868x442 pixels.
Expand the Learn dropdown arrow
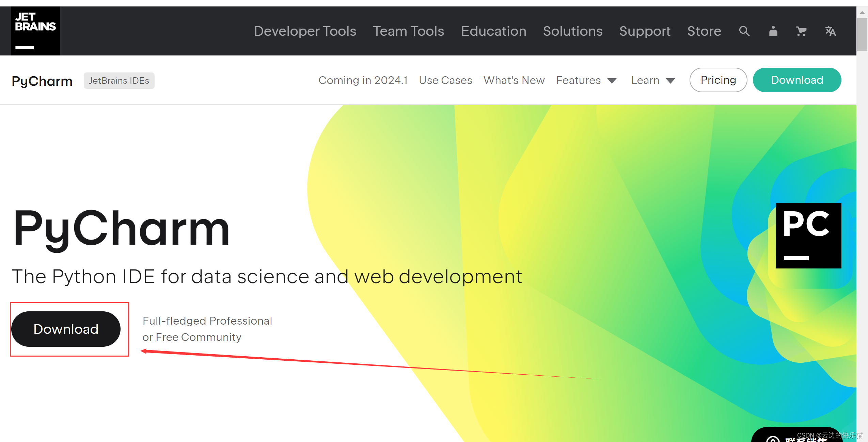pos(670,81)
